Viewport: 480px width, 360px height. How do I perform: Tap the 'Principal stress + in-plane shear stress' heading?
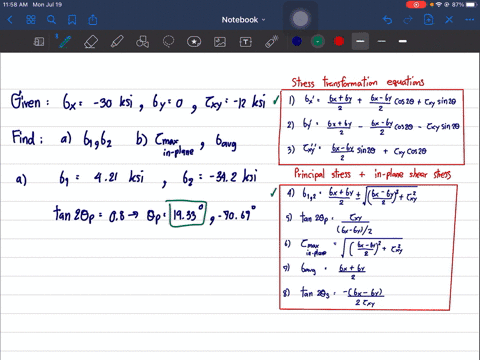[372, 174]
